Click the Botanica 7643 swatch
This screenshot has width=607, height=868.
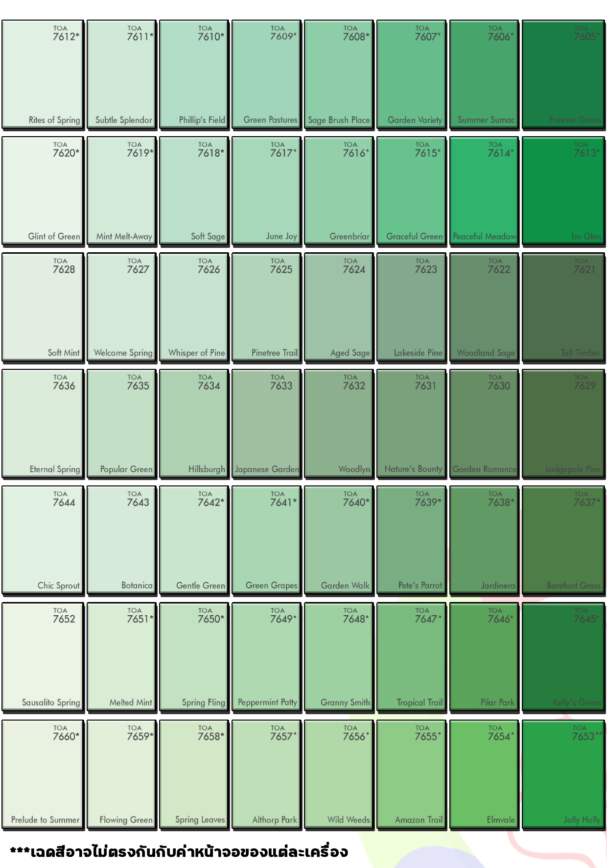click(121, 540)
